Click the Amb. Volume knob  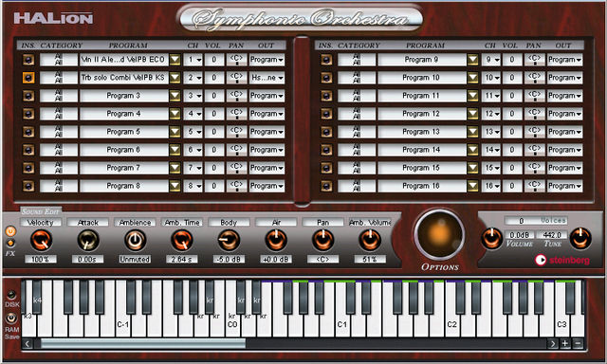coord(370,240)
